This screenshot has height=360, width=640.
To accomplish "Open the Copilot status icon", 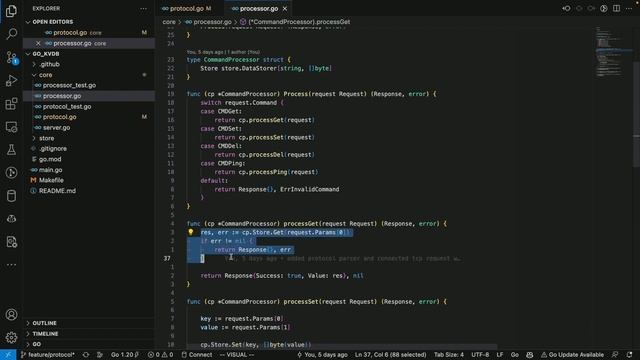I will click(x=530, y=355).
